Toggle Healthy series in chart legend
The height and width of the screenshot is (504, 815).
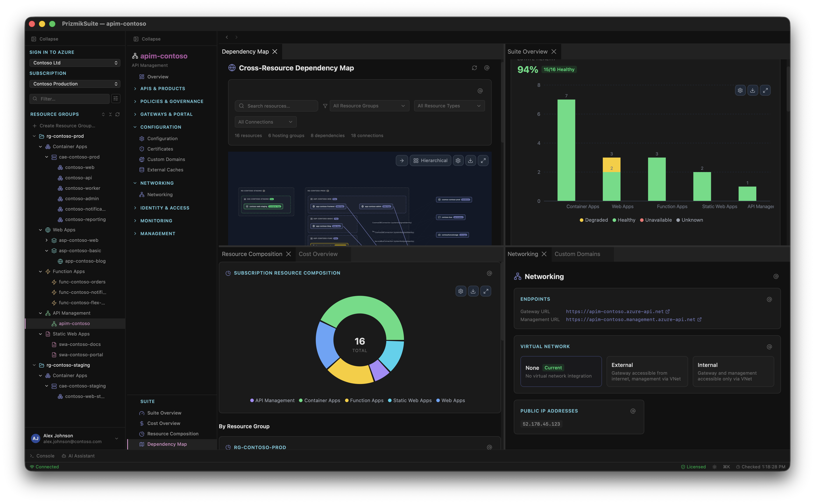624,220
